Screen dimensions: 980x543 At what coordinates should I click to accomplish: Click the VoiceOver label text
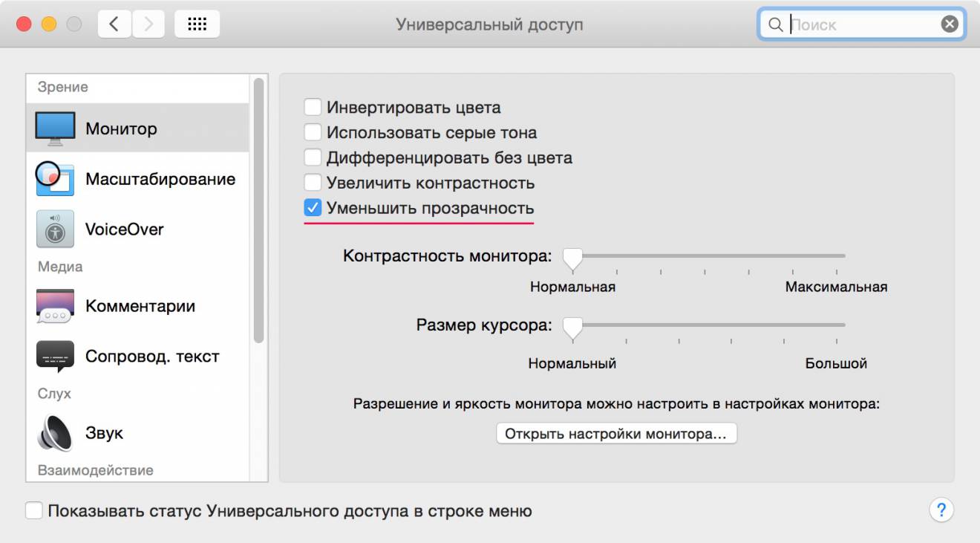pyautogui.click(x=124, y=229)
